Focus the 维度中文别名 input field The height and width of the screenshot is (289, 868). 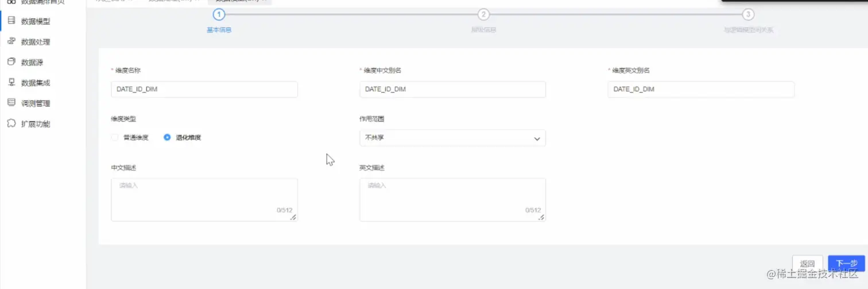pos(452,89)
